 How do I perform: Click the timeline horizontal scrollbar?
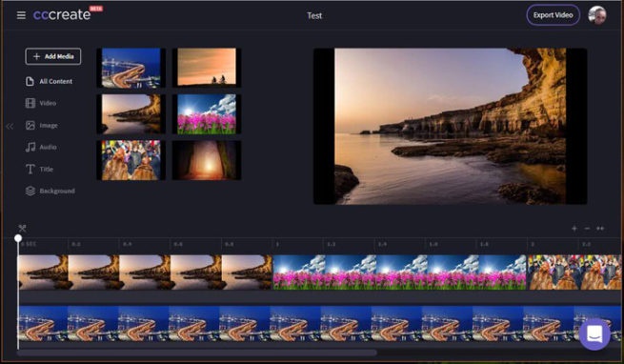point(196,353)
